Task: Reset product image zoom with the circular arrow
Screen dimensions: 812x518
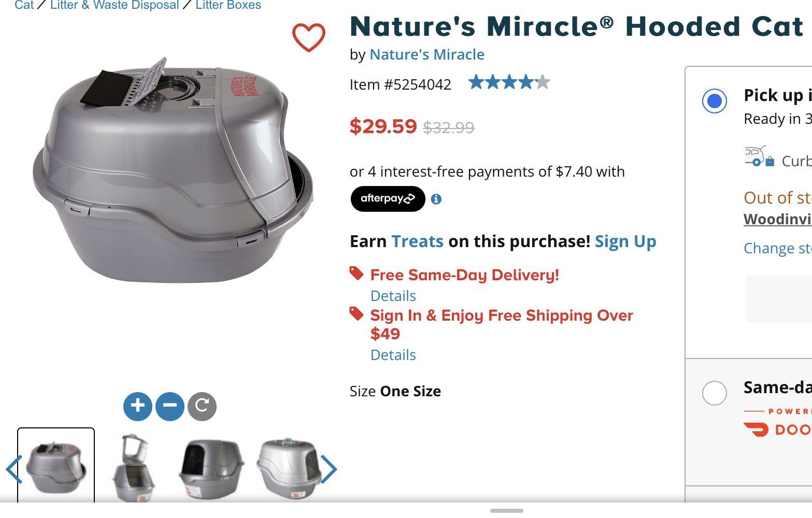Action: point(202,406)
